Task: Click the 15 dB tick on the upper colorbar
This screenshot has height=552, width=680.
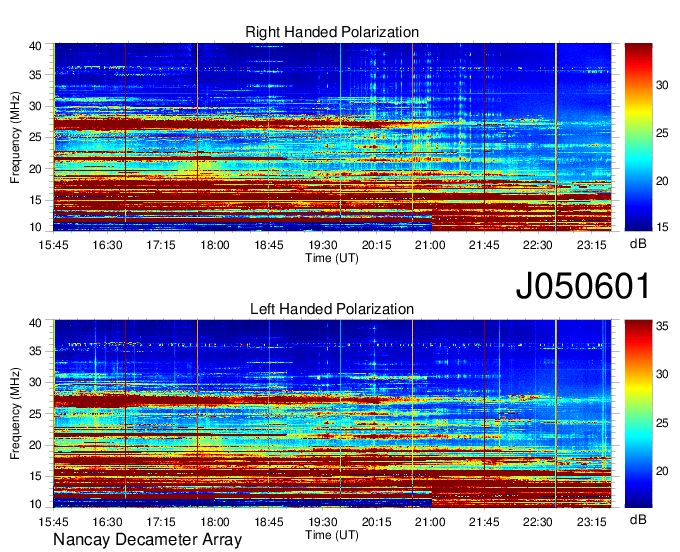Action: (x=662, y=226)
